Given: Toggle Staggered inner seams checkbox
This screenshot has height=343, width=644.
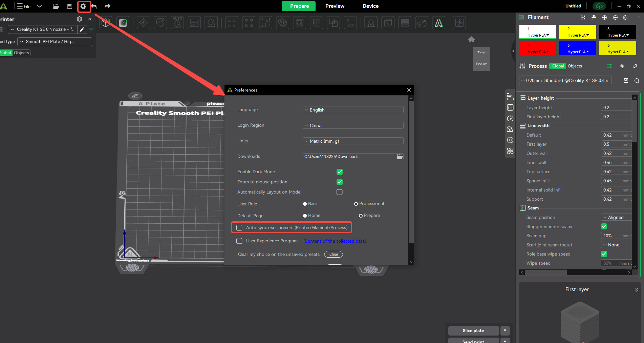Looking at the screenshot, I should (x=604, y=226).
